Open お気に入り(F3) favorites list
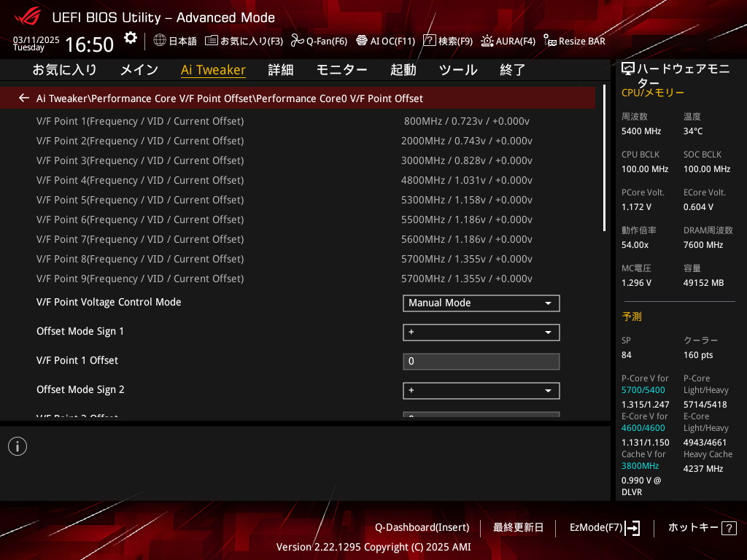The height and width of the screenshot is (560, 747). tap(244, 41)
